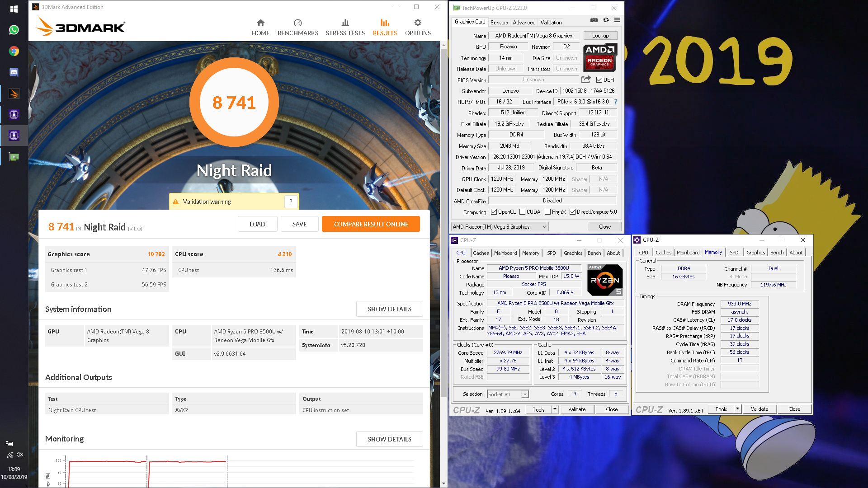This screenshot has height=488, width=868.
Task: Open Graphics tab in the CPU-Z CPU window
Action: tap(573, 253)
